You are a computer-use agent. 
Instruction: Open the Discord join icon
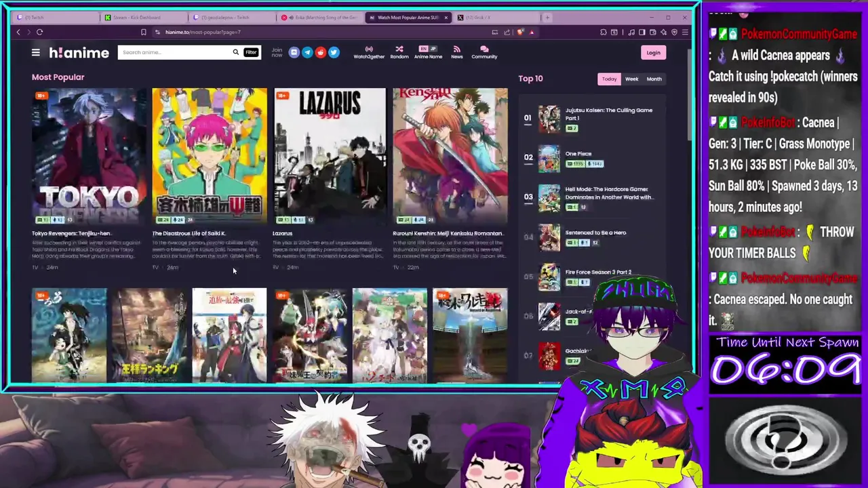pyautogui.click(x=294, y=52)
